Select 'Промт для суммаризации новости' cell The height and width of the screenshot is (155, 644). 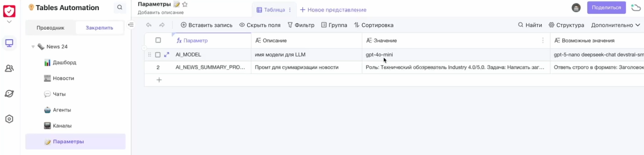point(306,67)
